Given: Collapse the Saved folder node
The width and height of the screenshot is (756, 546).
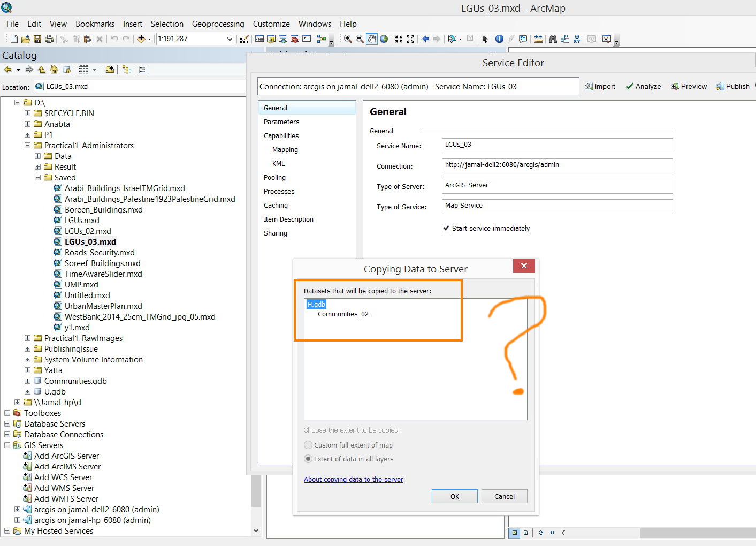Looking at the screenshot, I should point(38,177).
